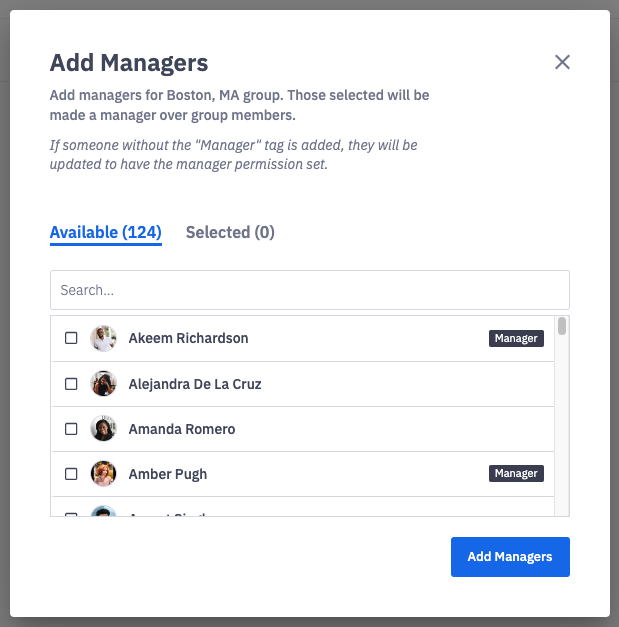Click Manager tag beside Amber Pugh

point(516,474)
